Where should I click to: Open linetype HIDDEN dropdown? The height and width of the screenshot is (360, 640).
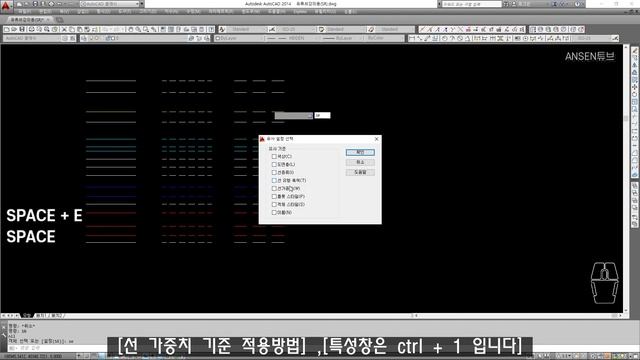[292, 38]
